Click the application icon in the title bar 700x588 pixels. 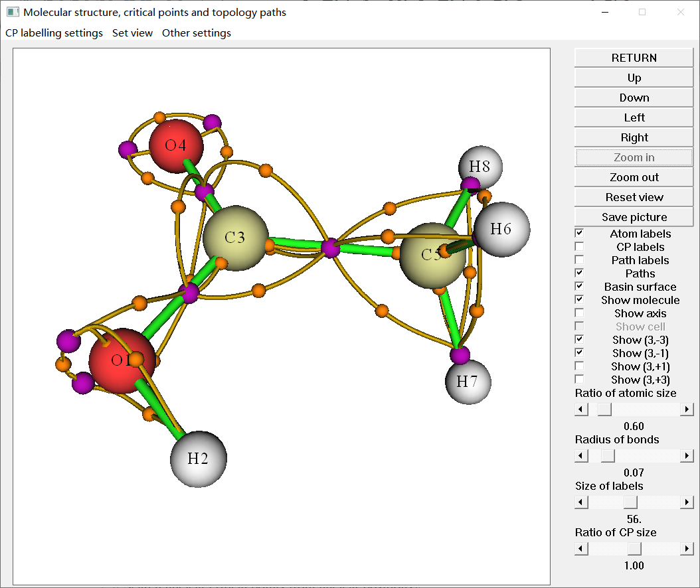click(x=13, y=12)
